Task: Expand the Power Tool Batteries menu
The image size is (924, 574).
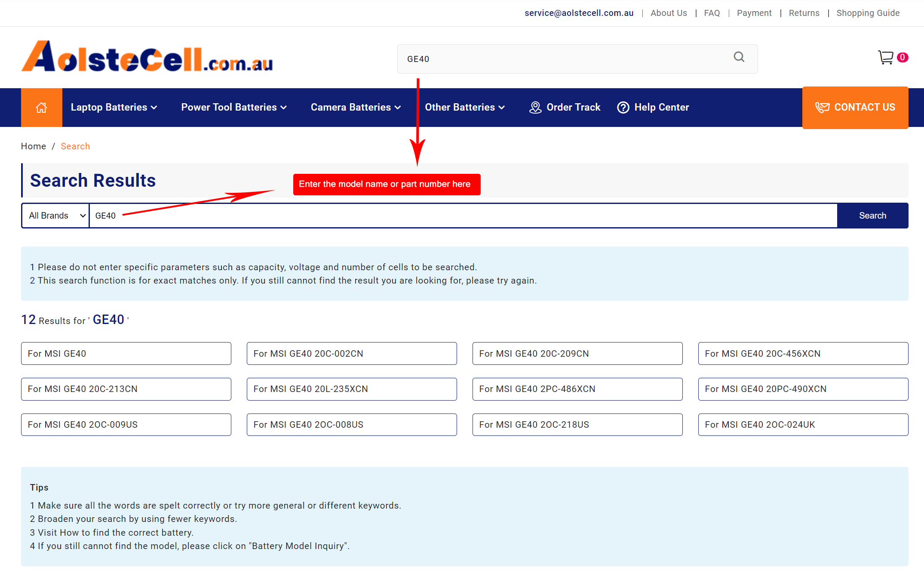Action: tap(234, 108)
